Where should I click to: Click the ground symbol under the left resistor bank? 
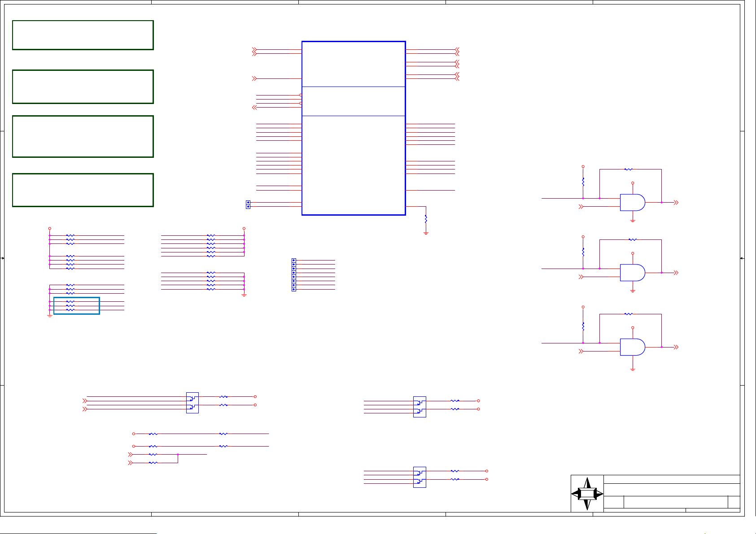coord(50,316)
